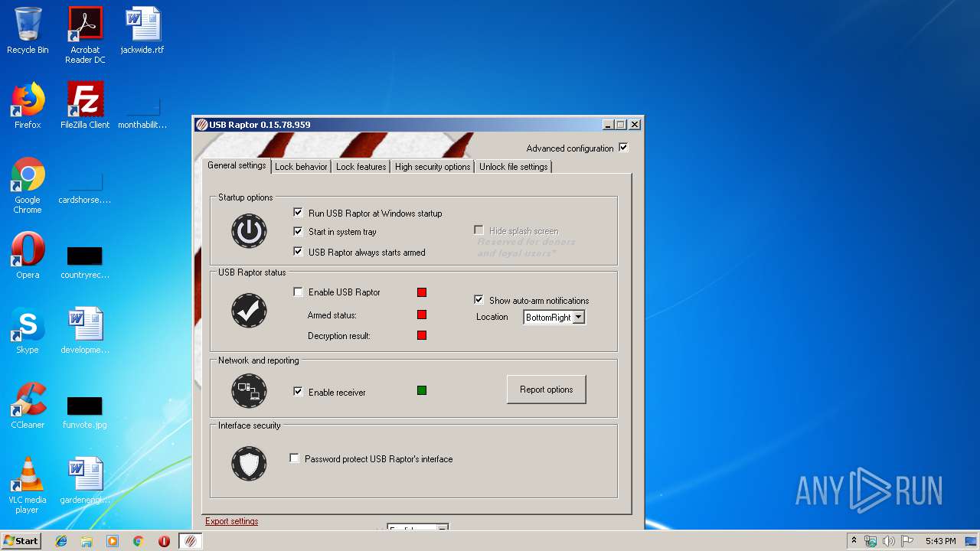
Task: Open Windows Media Player taskbar icon
Action: click(113, 541)
